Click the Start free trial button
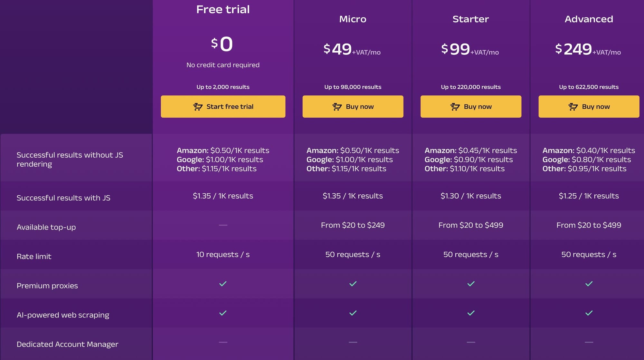This screenshot has height=360, width=644. tap(223, 106)
